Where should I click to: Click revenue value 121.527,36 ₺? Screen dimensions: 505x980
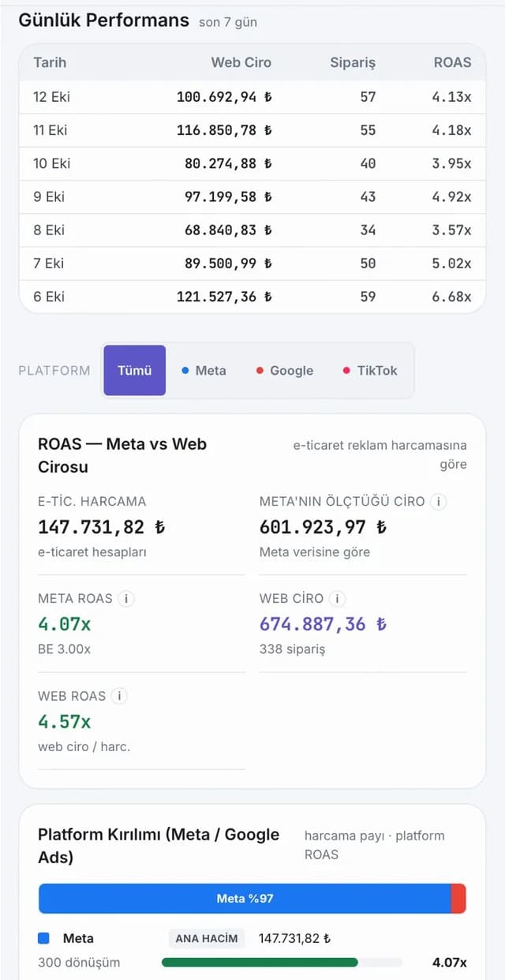[x=224, y=297]
